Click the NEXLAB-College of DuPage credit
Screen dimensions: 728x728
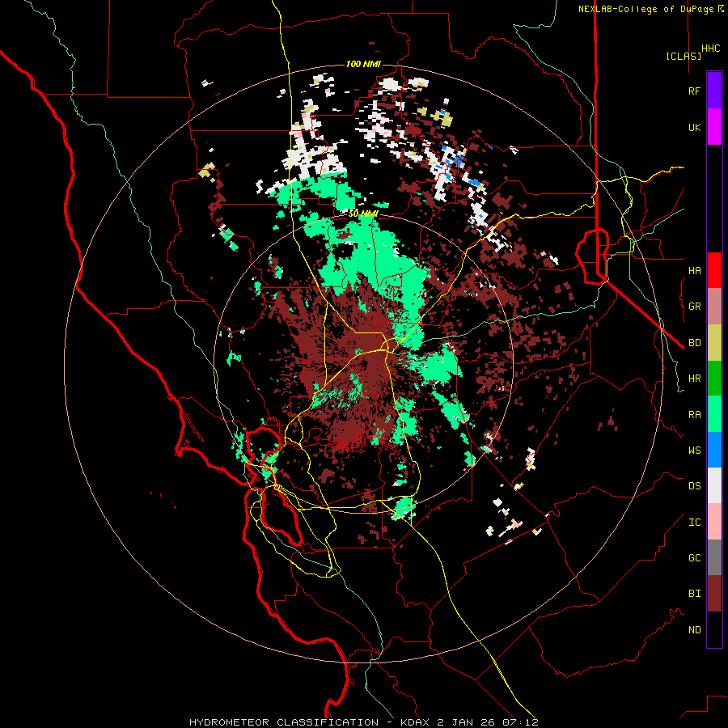(x=646, y=9)
